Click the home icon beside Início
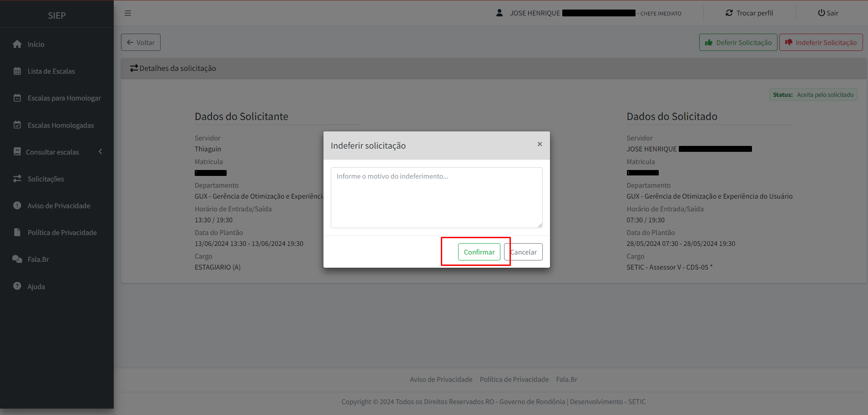The height and width of the screenshot is (415, 868). [17, 44]
